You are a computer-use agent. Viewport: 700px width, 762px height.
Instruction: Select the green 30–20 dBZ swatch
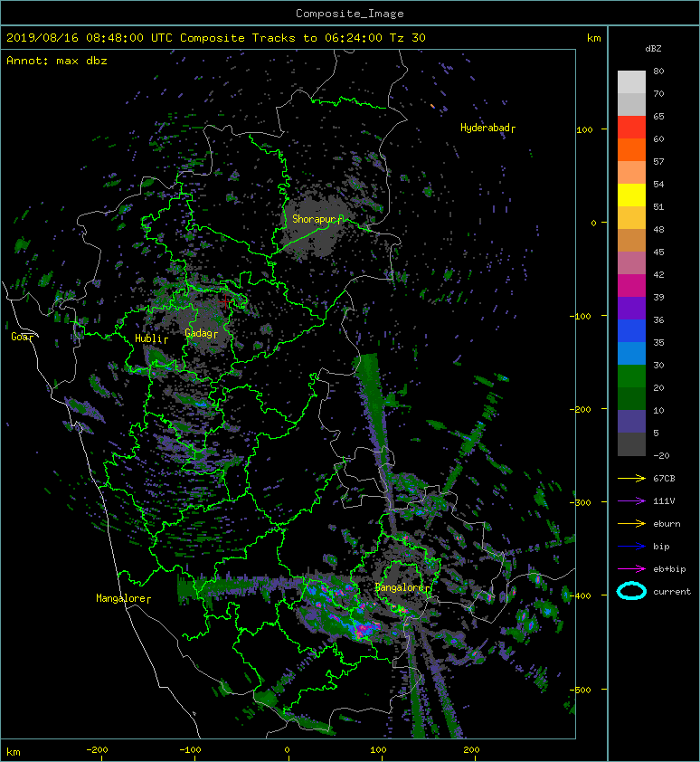point(631,376)
